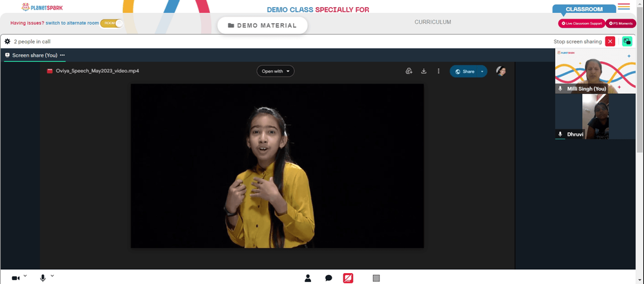Open the chat bubble icon

tap(328, 278)
